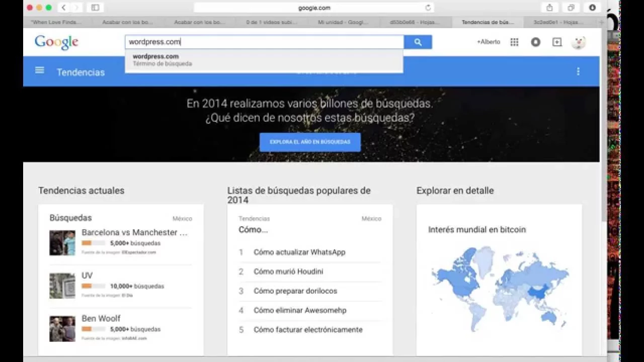Select the wordpress.com Término de búsqueda suggestion
The image size is (644, 362).
(264, 60)
